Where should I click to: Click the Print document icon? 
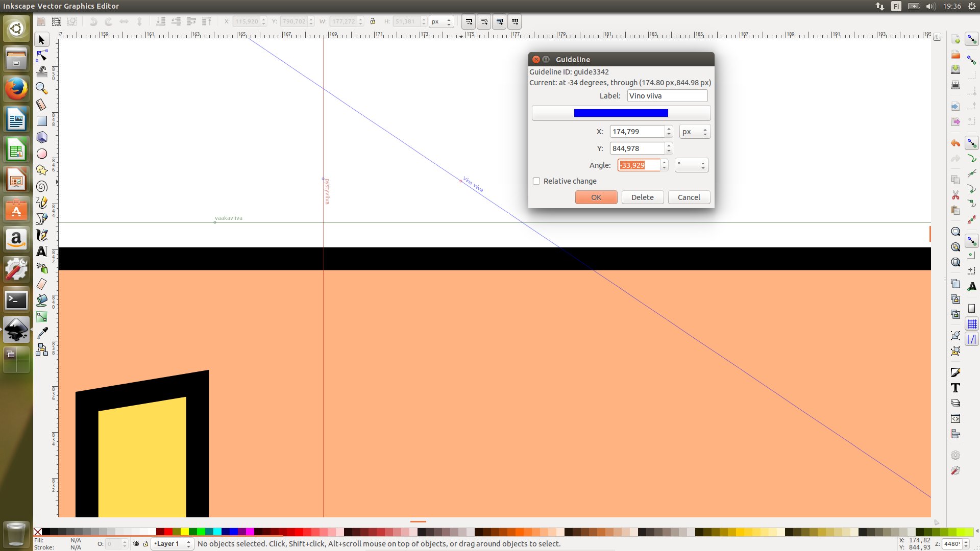coord(955,85)
